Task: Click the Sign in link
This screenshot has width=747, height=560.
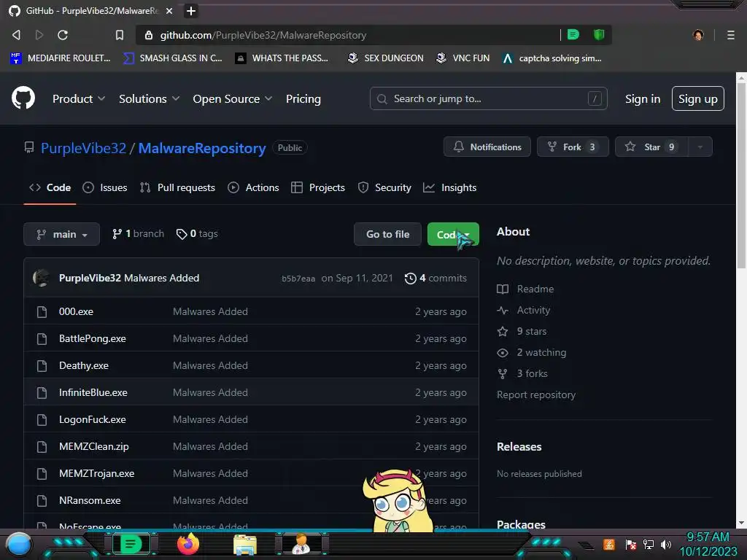Action: (x=642, y=98)
